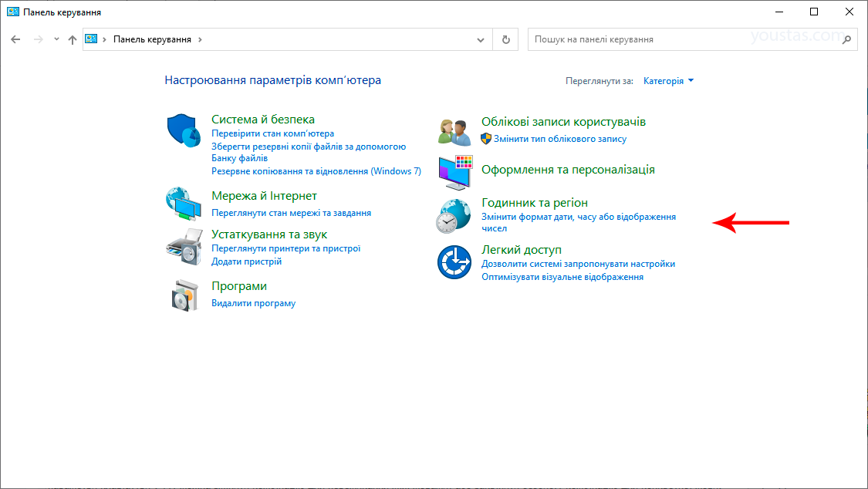Open the User Accounts people icon
Screen dimensions: 868x489
454,132
